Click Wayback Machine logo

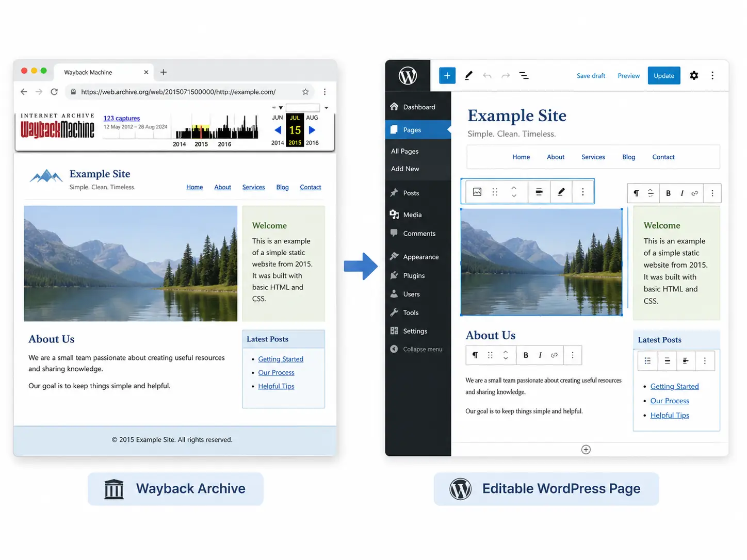(57, 127)
